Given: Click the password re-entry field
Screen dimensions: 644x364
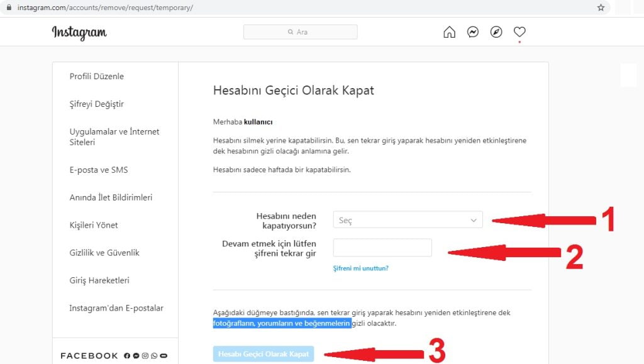Looking at the screenshot, I should [x=382, y=247].
